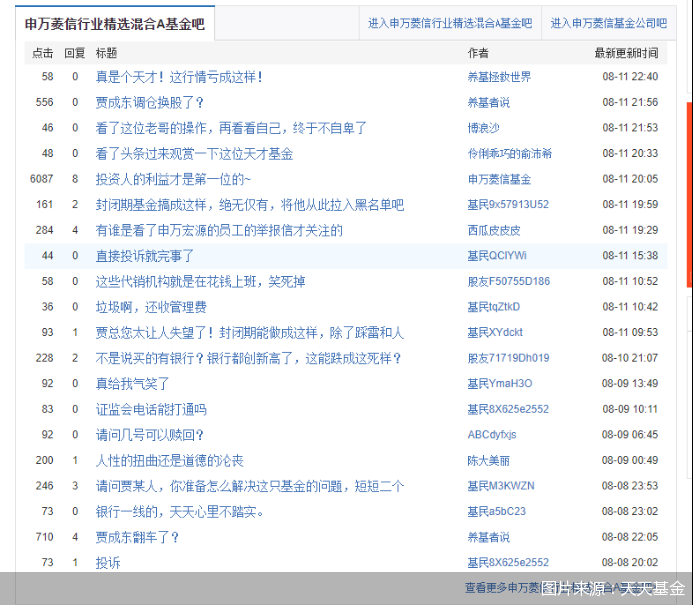Select the 申万菱信行业精选混合A基金吧 tab
The image size is (693, 605).
coord(115,23)
